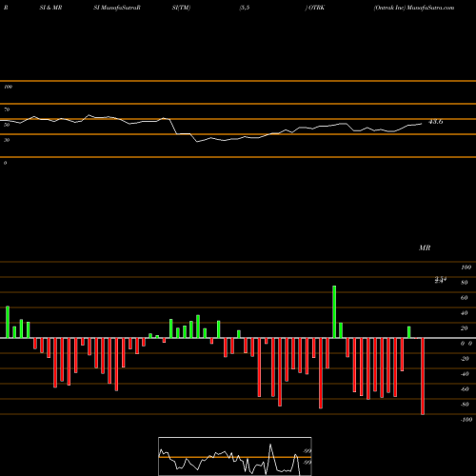Click the end of the RSI line
Viewport: 476px width, 476px height.
pos(422,124)
